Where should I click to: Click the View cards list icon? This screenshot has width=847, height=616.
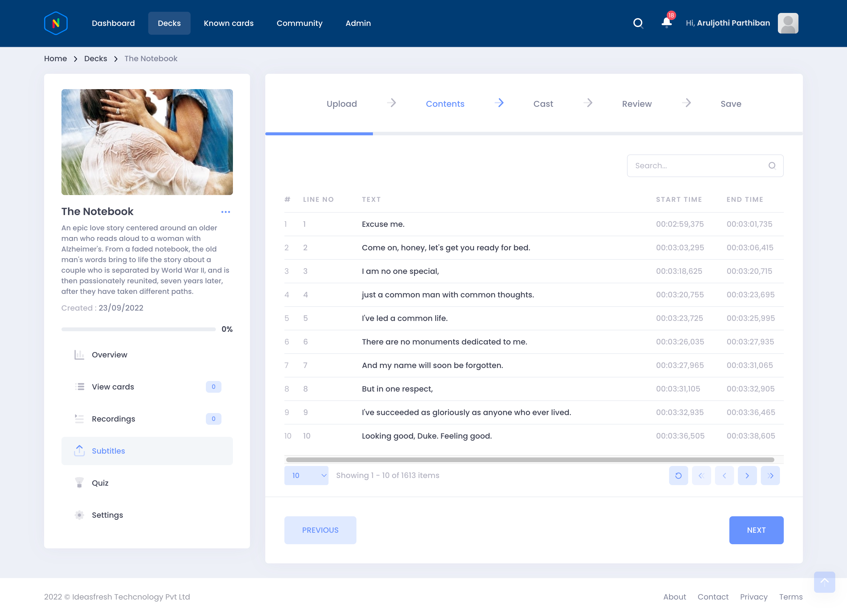[79, 387]
